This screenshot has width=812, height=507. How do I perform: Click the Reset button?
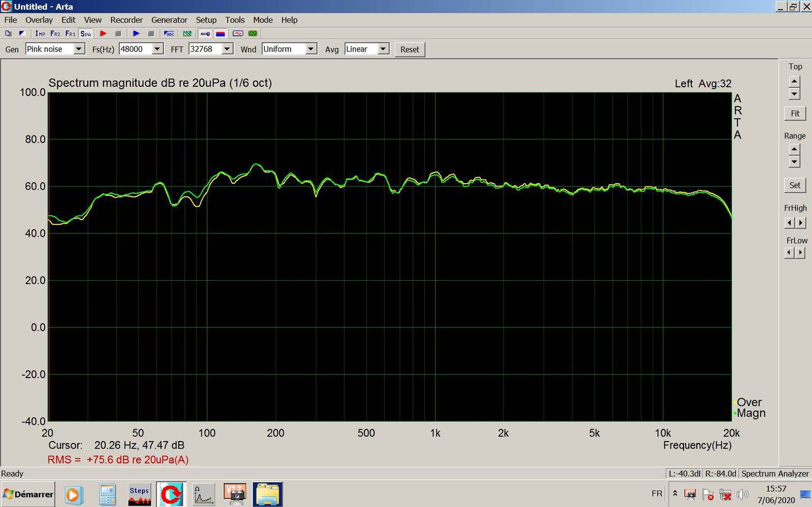pos(410,49)
